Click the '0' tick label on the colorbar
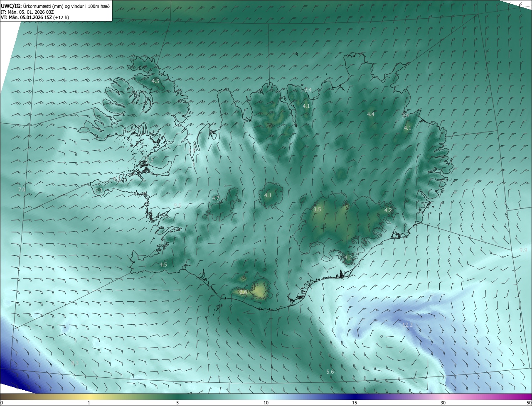This screenshot has width=532, height=406. click(x=2, y=403)
